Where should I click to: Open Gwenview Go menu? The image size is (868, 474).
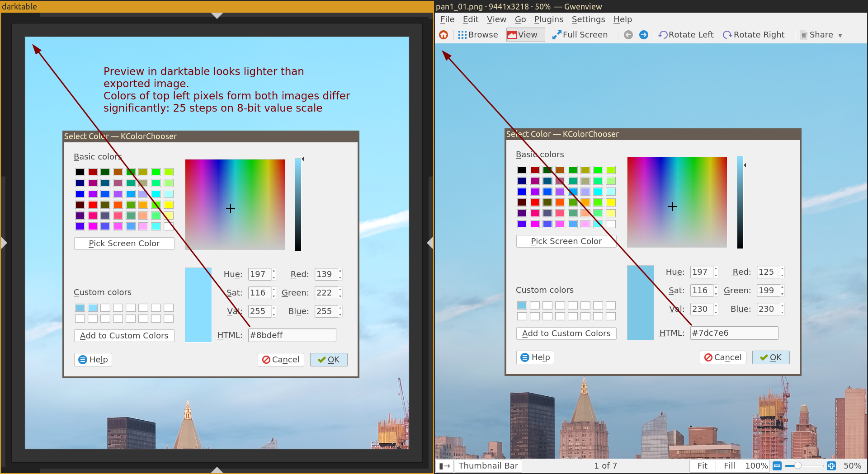[x=520, y=19]
